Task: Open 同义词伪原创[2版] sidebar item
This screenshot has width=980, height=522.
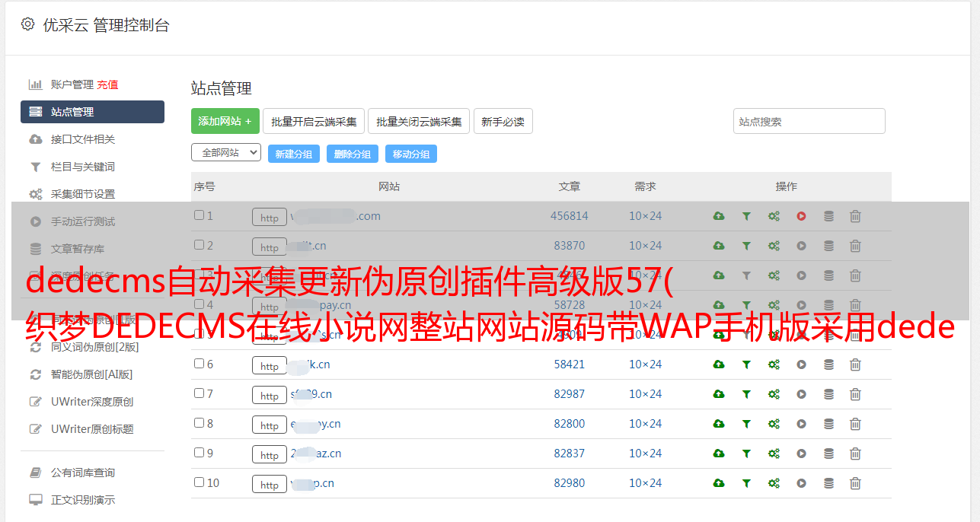Action: coord(94,347)
